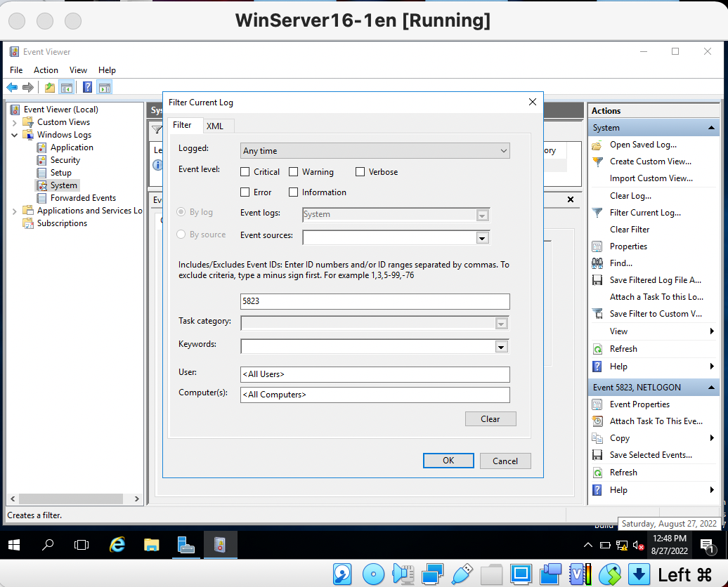728x587 pixels.
Task: Click the Forward arrow toolbar icon
Action: click(x=28, y=87)
